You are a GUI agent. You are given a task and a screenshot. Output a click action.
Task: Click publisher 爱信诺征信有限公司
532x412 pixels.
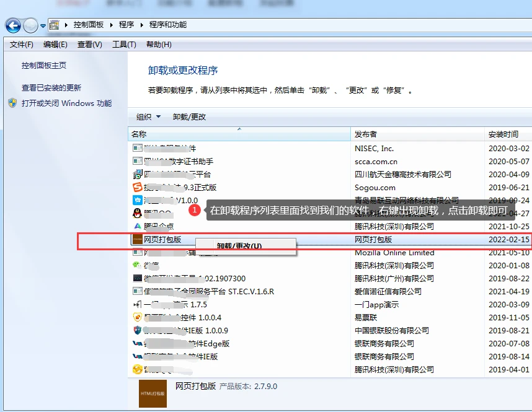point(388,292)
